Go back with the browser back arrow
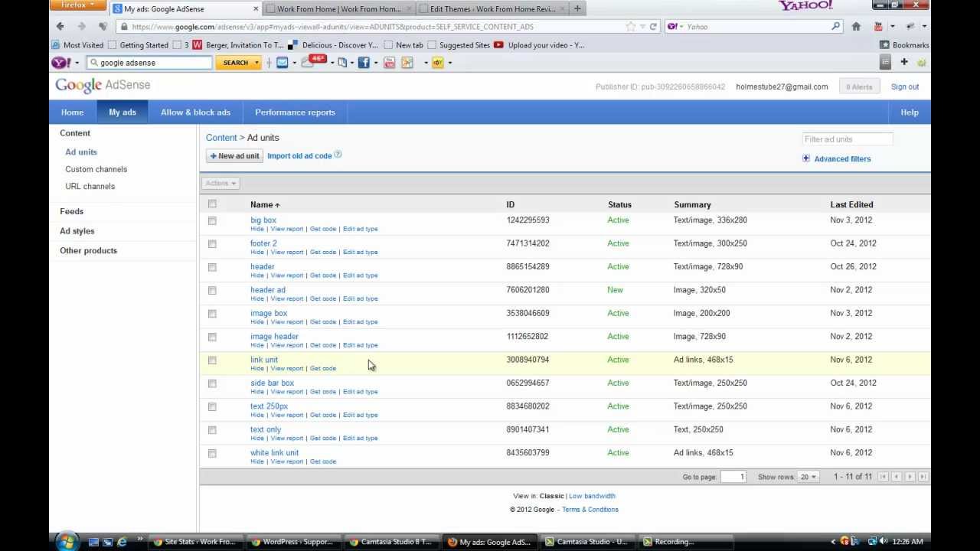The height and width of the screenshot is (551, 980). (x=60, y=27)
